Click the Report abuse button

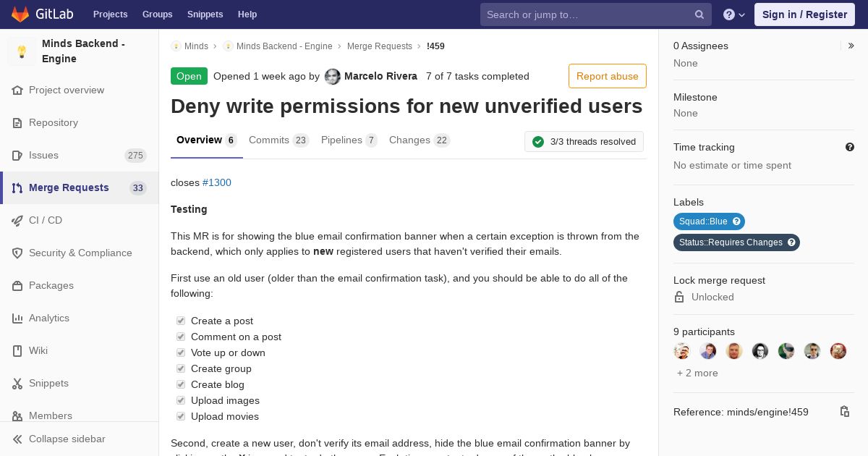coord(608,76)
